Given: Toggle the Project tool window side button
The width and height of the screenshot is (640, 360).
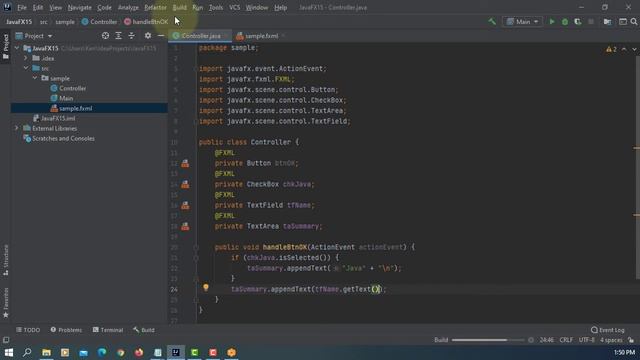Looking at the screenshot, I should (6, 46).
